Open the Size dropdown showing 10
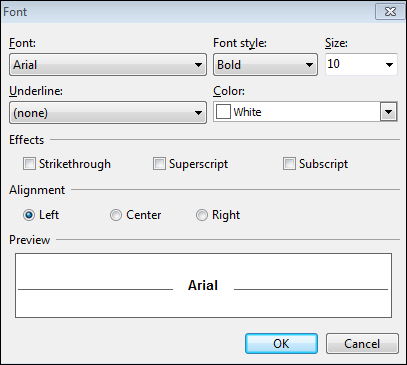The height and width of the screenshot is (365, 407). pos(361,64)
